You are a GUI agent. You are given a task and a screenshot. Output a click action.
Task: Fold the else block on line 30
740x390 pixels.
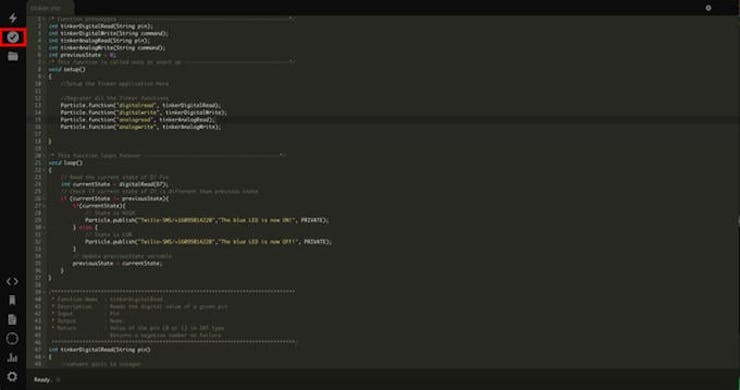44,228
